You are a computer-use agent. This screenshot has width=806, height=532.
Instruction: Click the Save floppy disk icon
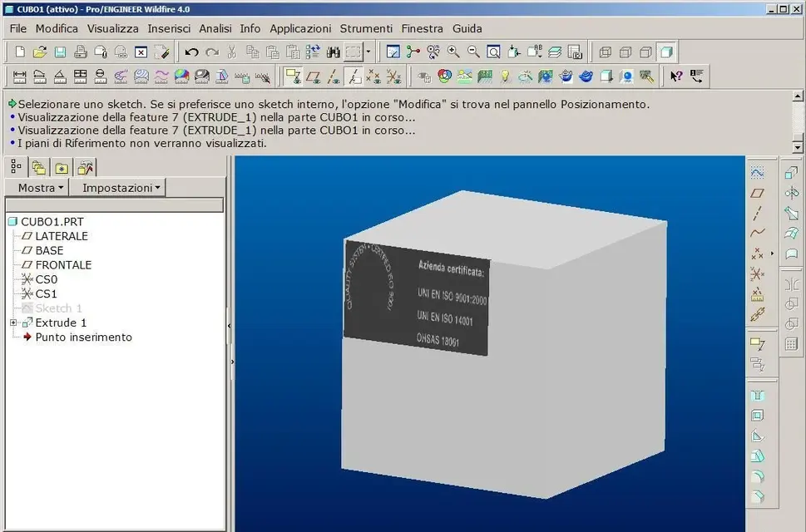pos(60,52)
